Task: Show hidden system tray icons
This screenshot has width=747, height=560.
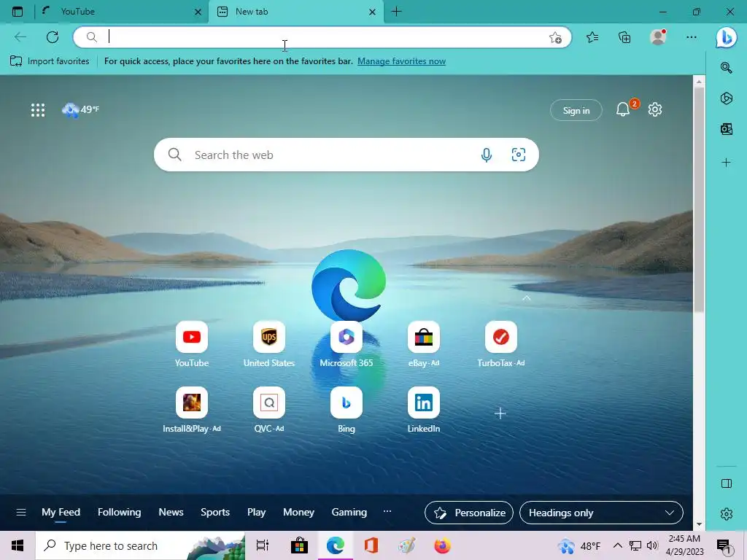Action: click(617, 545)
